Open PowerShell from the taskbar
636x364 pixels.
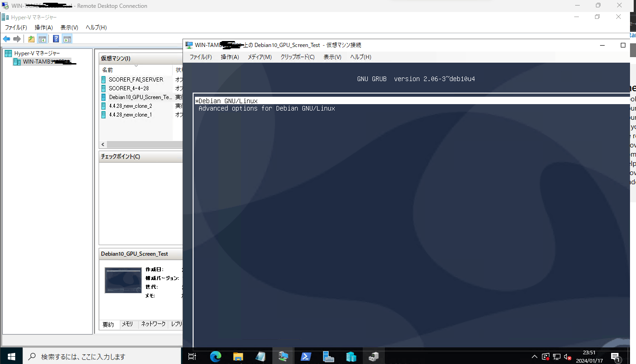(306, 356)
